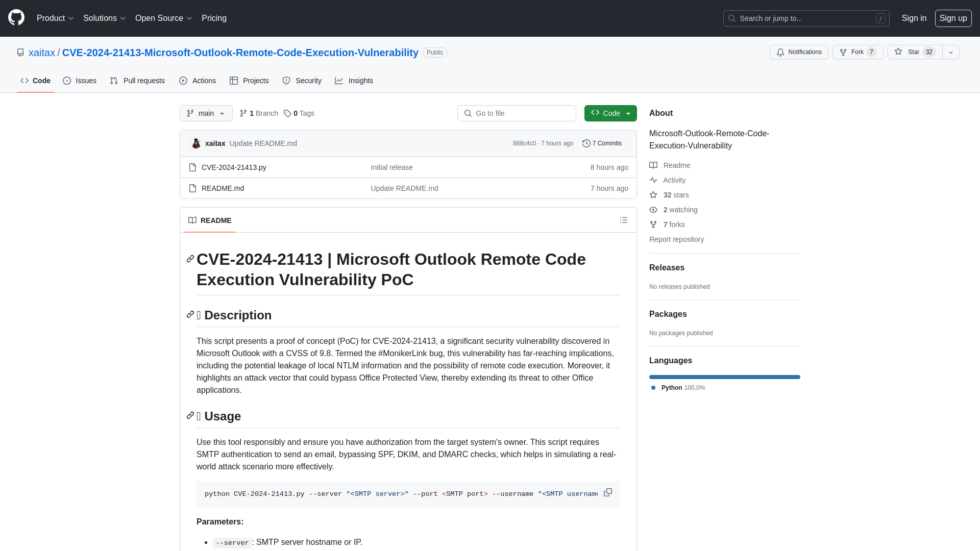The height and width of the screenshot is (551, 980).
Task: Focus the Search or jump to field
Action: coord(806,18)
